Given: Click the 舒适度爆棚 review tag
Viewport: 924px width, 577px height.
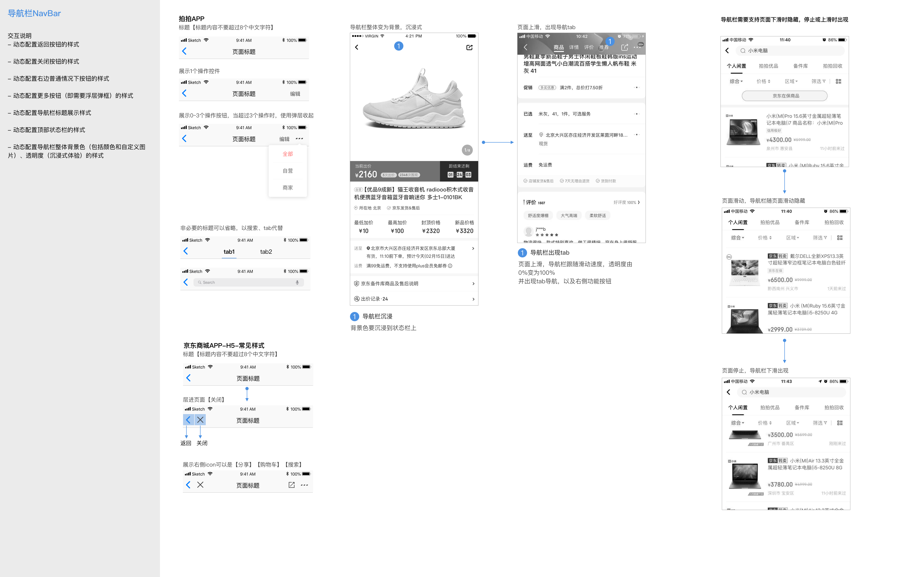Looking at the screenshot, I should (x=538, y=216).
